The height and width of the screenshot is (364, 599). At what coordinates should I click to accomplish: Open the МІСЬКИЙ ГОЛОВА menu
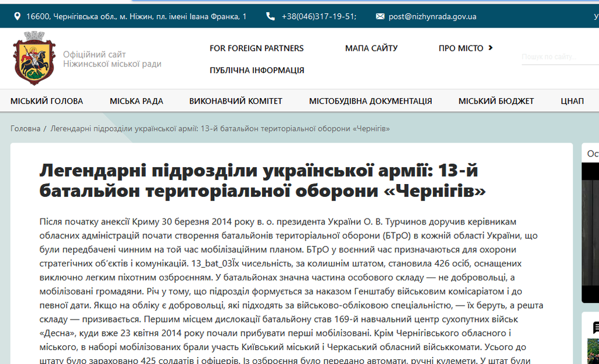(47, 101)
